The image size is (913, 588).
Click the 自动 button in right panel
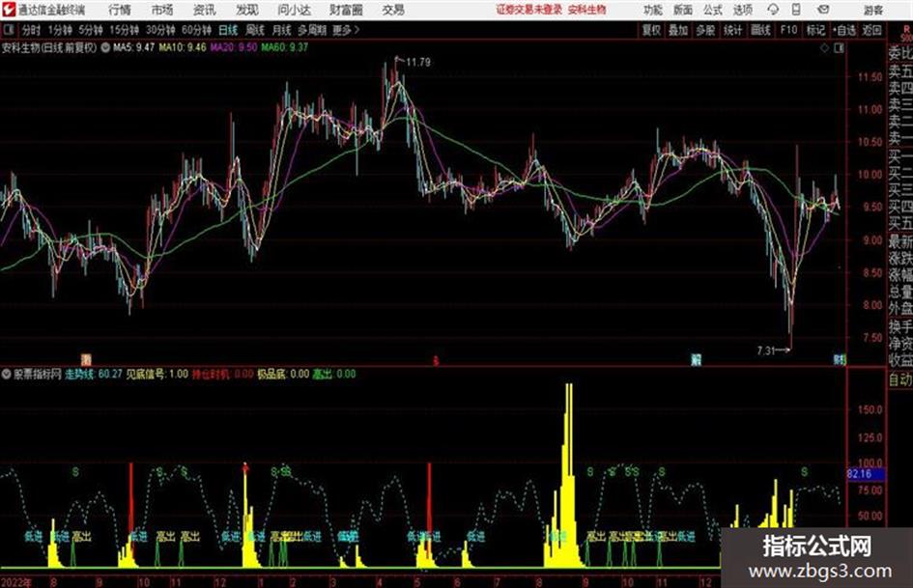point(900,379)
